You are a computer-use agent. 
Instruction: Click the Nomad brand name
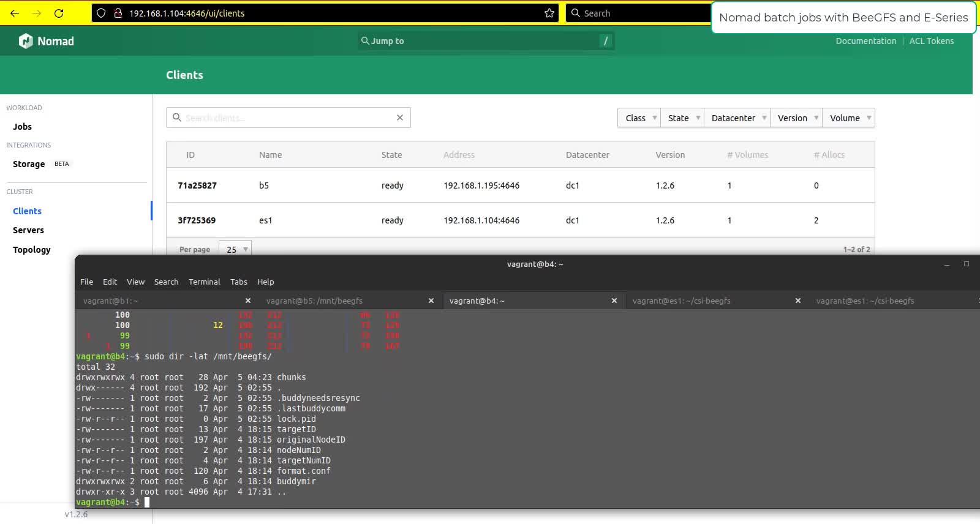pos(55,41)
